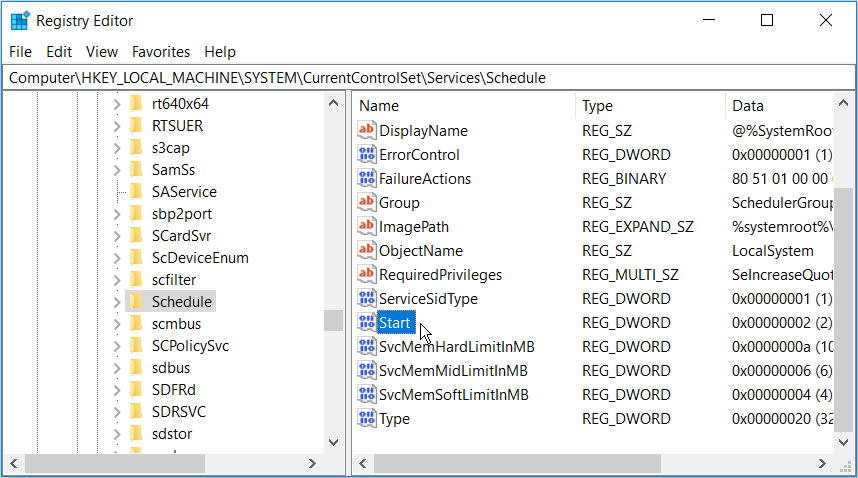Viewport: 858px width, 478px height.
Task: Open the Favorites menu
Action: point(161,52)
